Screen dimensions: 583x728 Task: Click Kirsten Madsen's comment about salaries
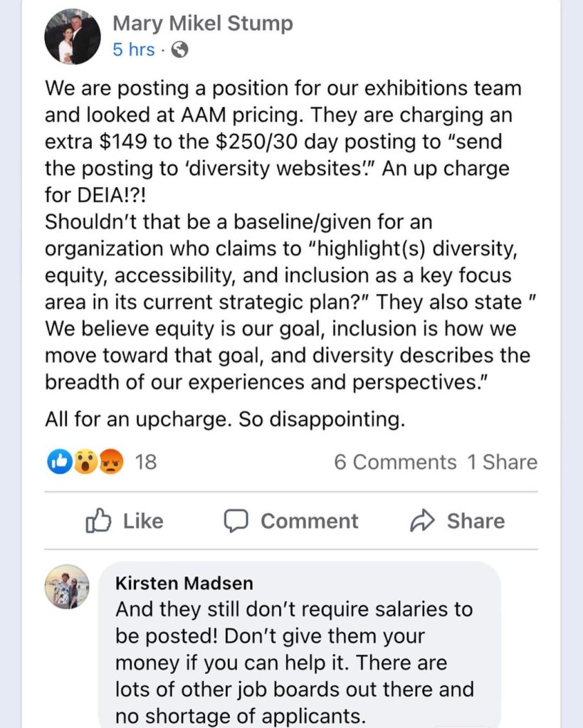293,649
